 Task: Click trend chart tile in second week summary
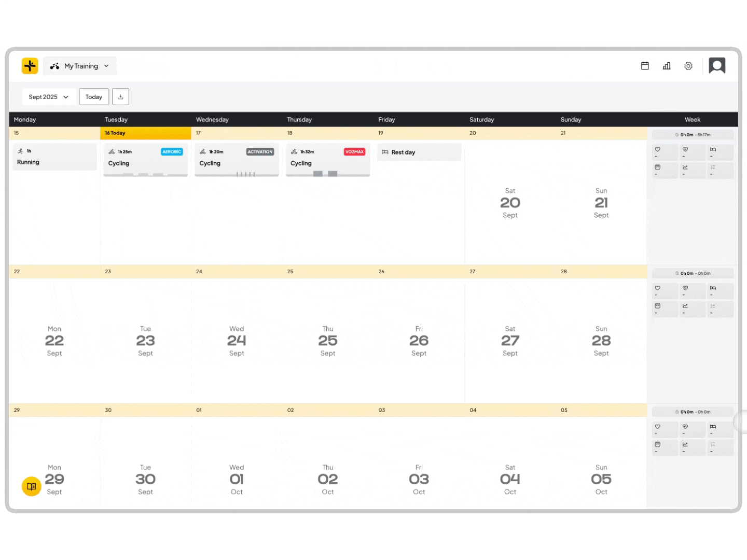(x=692, y=309)
